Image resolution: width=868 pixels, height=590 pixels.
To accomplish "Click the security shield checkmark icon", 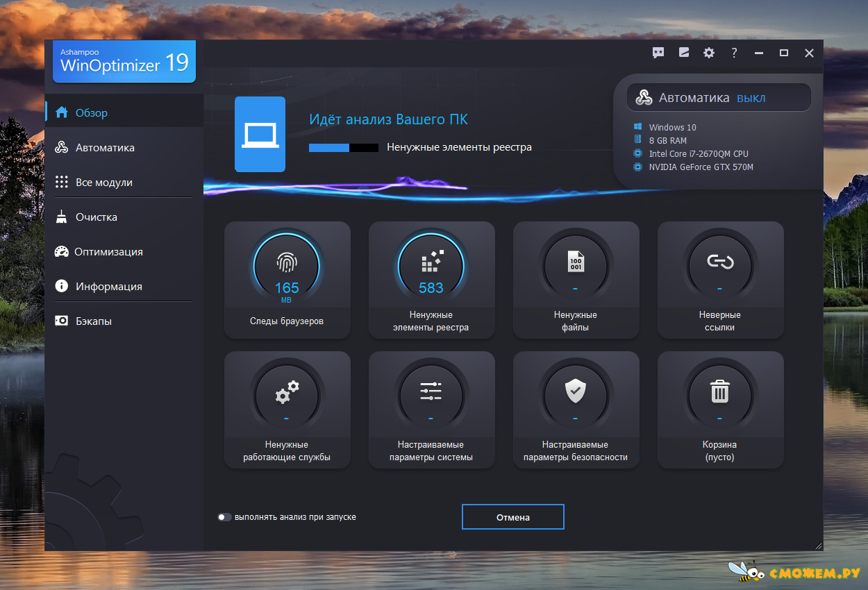I will 576,391.
